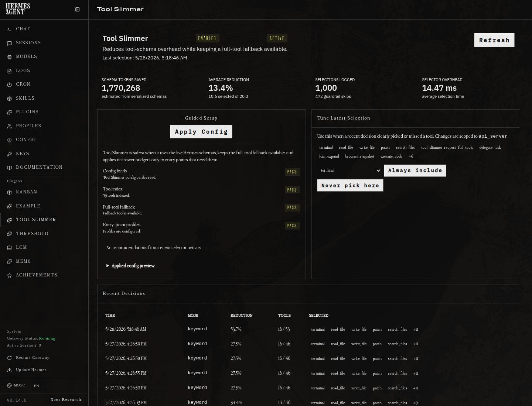Viewport: 532px width, 406px height.
Task: Click the Entry-point profiles PASS badge
Action: coord(292,226)
